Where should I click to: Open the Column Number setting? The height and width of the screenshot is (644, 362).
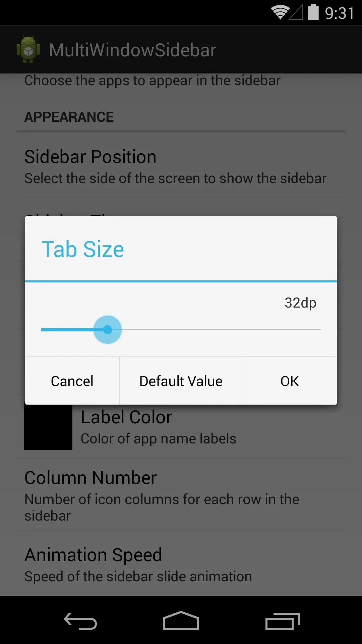181,495
